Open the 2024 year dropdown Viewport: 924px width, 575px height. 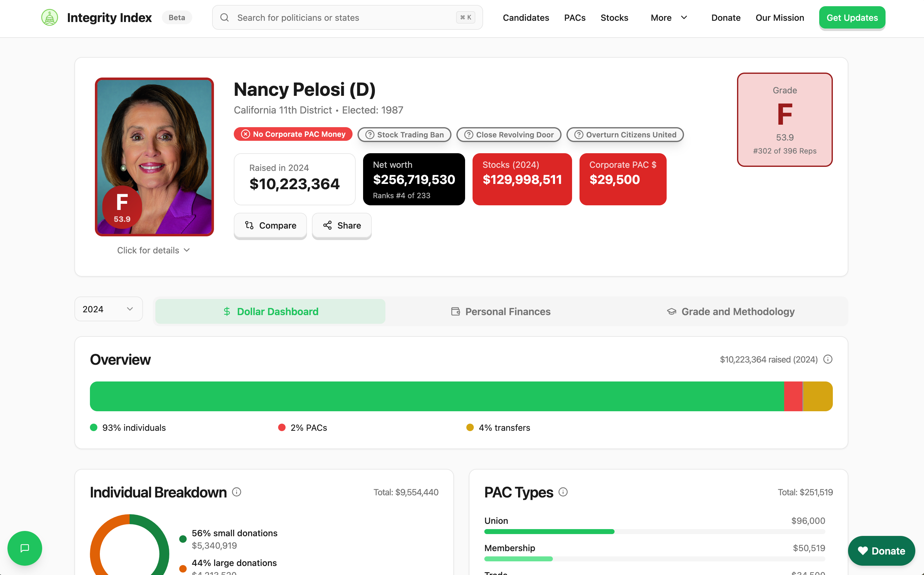pos(108,309)
